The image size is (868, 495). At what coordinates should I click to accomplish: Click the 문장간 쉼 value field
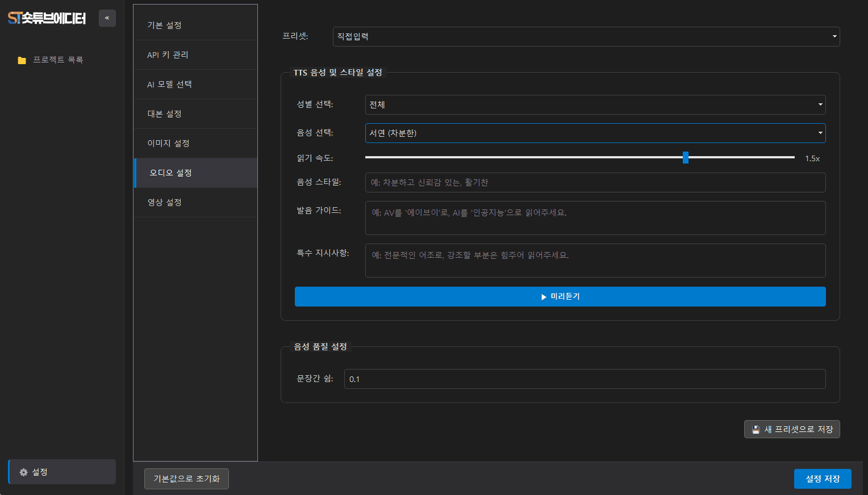(585, 379)
